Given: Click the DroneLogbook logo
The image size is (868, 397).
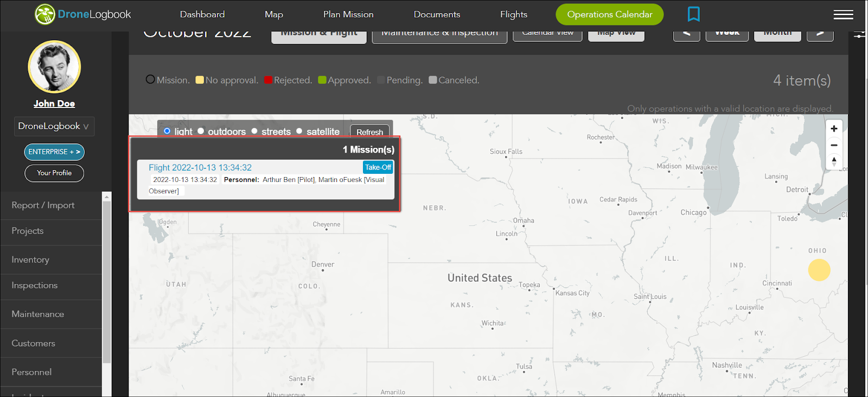Looking at the screenshot, I should pos(83,15).
